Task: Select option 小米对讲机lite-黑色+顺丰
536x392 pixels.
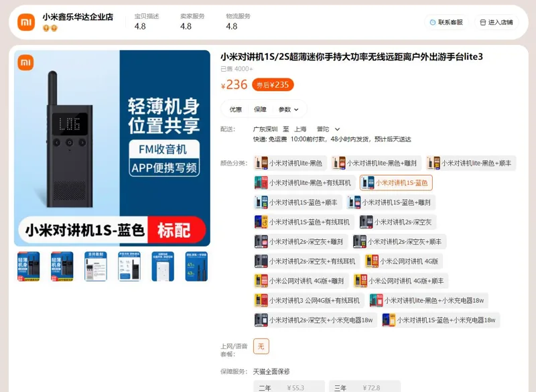Action: 471,163
